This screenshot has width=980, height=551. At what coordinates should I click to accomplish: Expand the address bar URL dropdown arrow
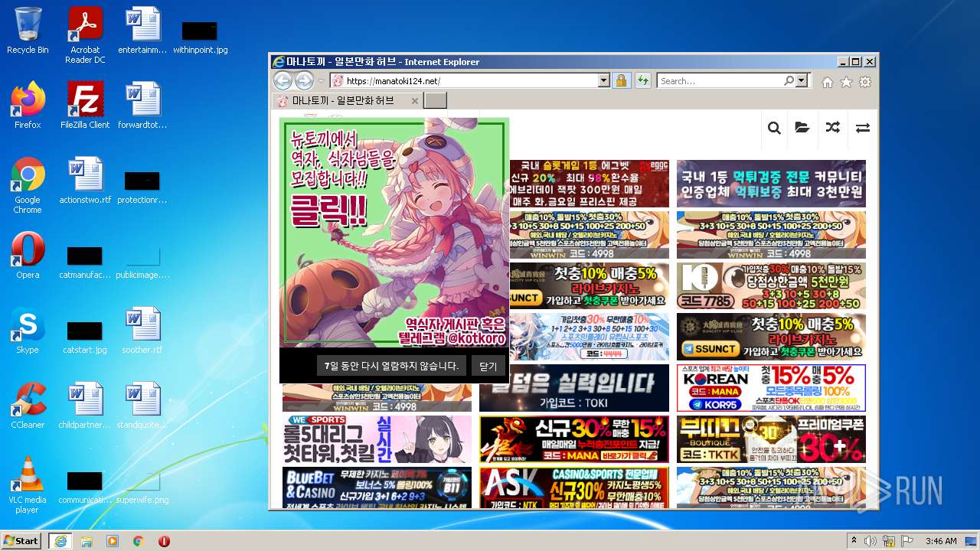click(x=603, y=80)
